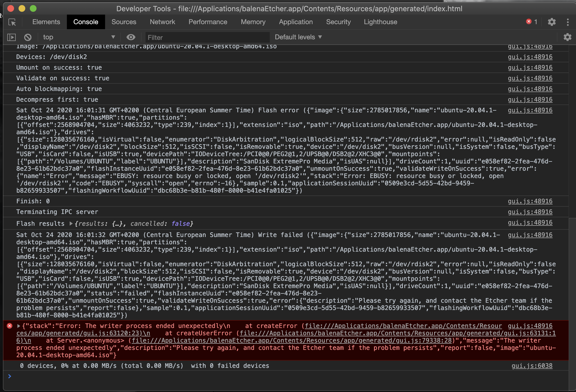576x392 pixels.
Task: Click the red error count badge
Action: tap(531, 22)
